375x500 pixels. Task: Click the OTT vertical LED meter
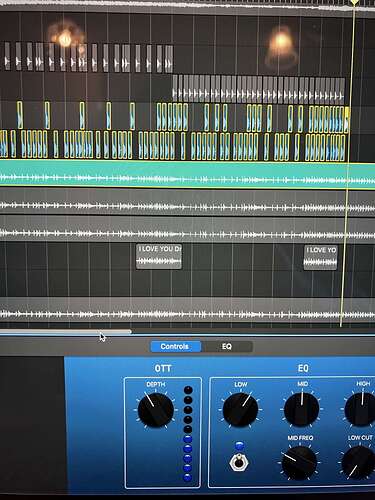click(x=188, y=434)
